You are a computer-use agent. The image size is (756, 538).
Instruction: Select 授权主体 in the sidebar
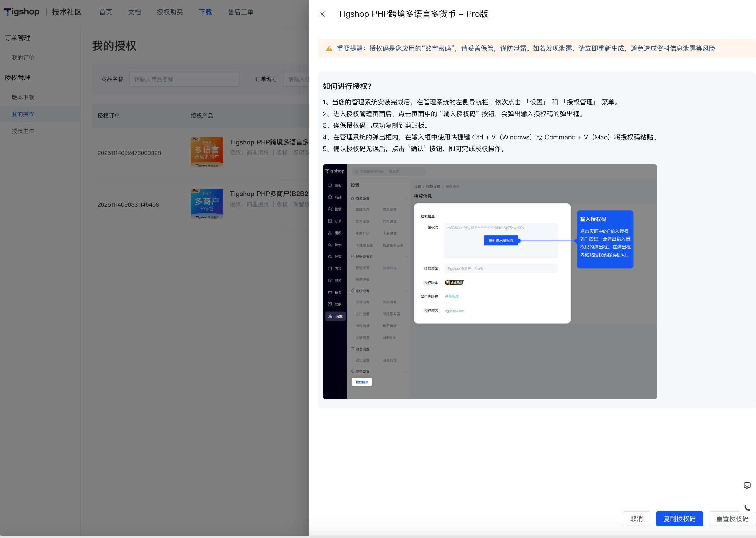tap(23, 131)
